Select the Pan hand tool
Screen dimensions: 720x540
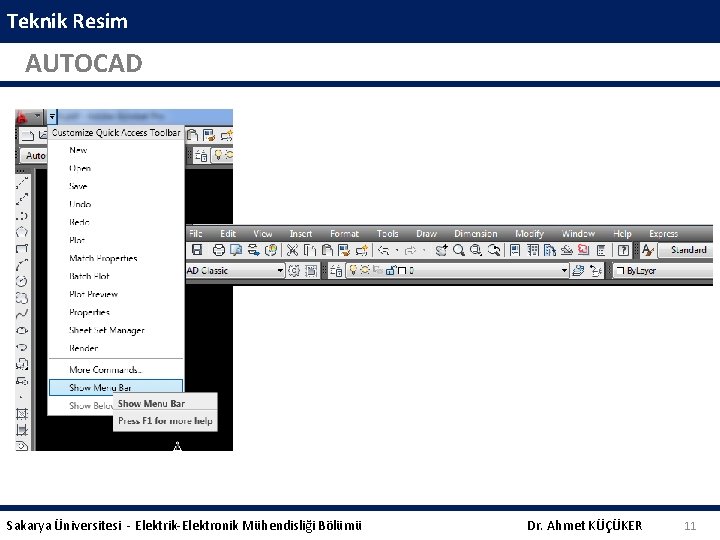[x=441, y=250]
